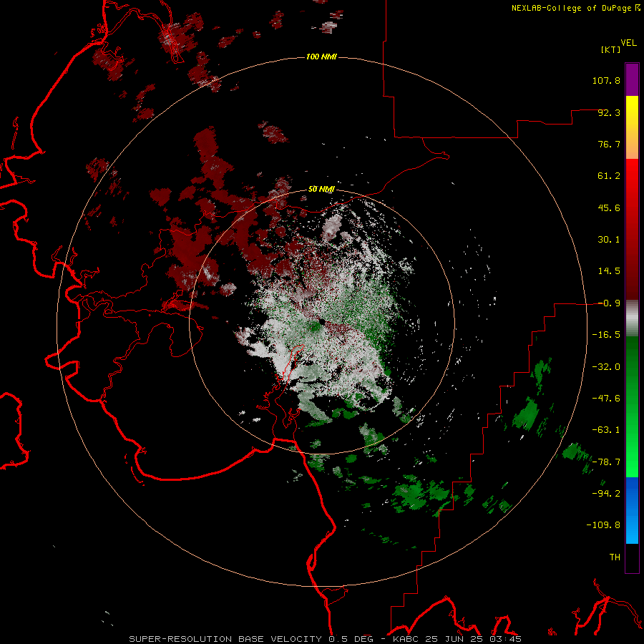Image resolution: width=644 pixels, height=644 pixels.
Task: Pick the purple segment of the color bar
Action: pos(632,79)
